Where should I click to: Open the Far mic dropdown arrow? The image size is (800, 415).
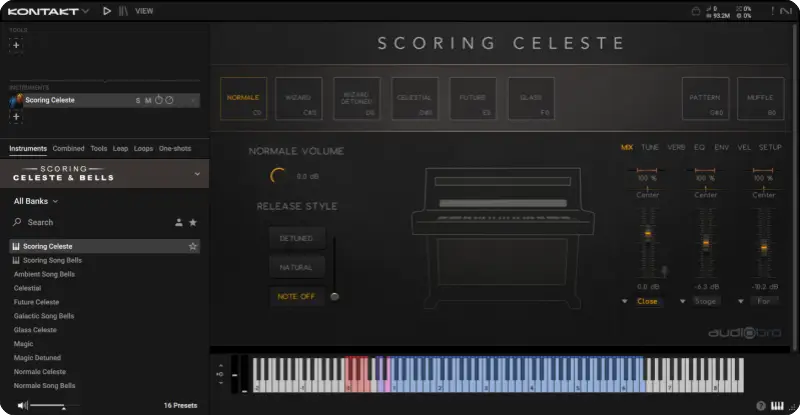741,302
